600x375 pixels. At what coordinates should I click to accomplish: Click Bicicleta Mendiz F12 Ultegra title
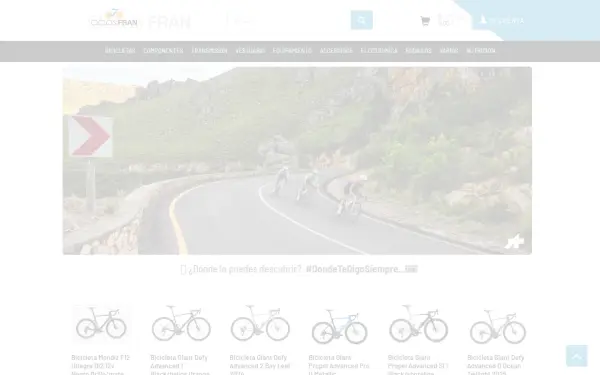(x=101, y=365)
